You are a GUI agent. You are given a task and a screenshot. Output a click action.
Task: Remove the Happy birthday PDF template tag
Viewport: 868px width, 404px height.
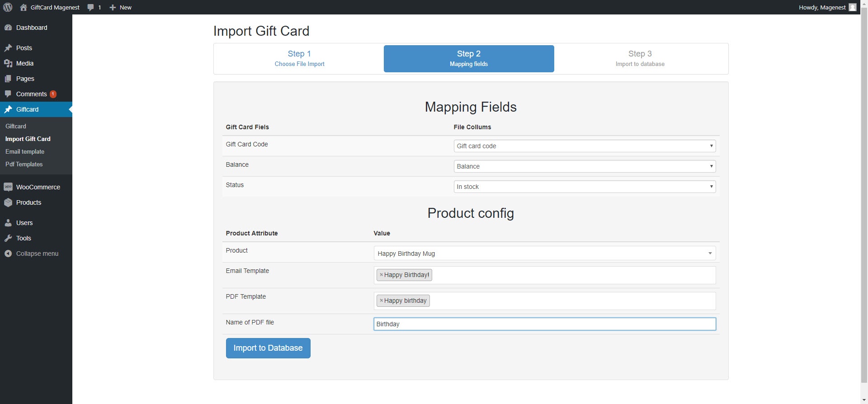click(x=381, y=301)
